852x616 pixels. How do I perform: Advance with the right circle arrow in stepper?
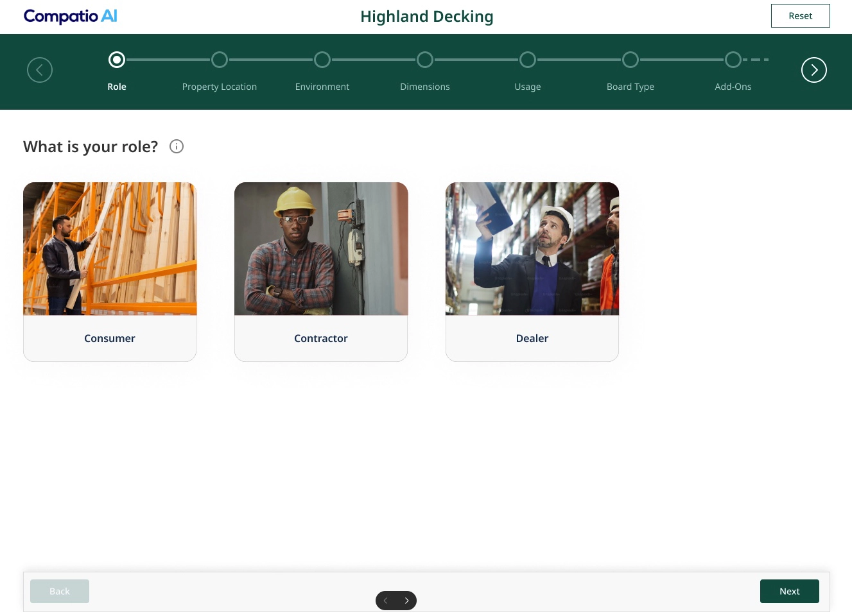tap(814, 70)
